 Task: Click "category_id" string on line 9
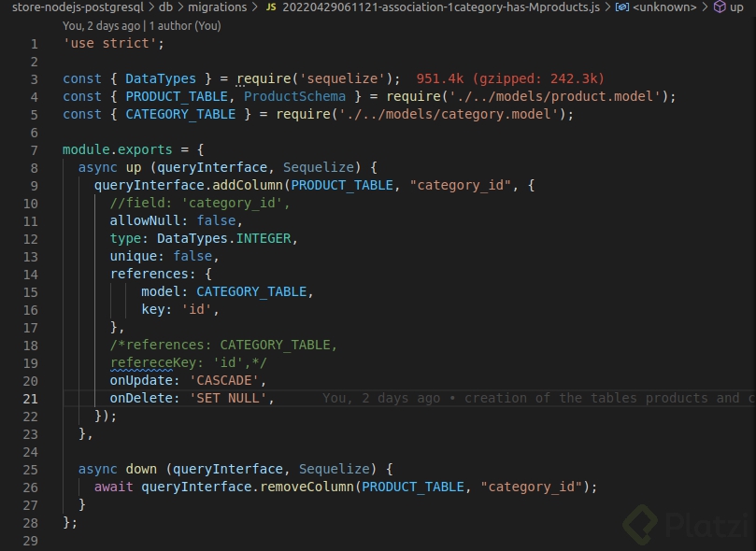click(460, 186)
